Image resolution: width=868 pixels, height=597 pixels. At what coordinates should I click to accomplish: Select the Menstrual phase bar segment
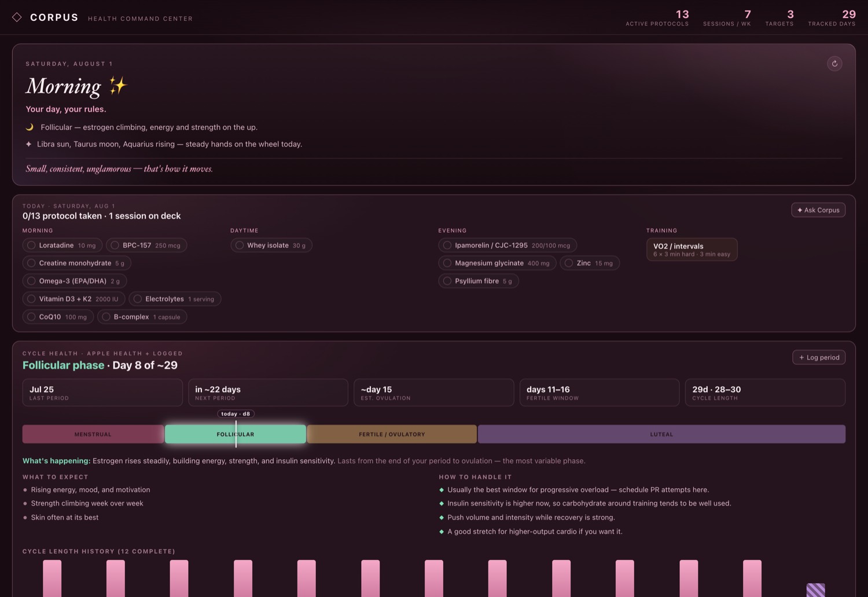93,434
